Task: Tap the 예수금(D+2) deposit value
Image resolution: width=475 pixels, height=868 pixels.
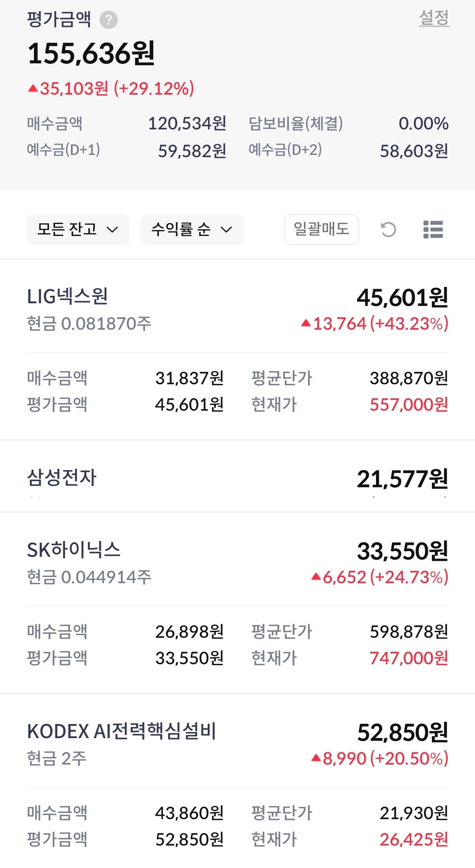Action: point(414,151)
